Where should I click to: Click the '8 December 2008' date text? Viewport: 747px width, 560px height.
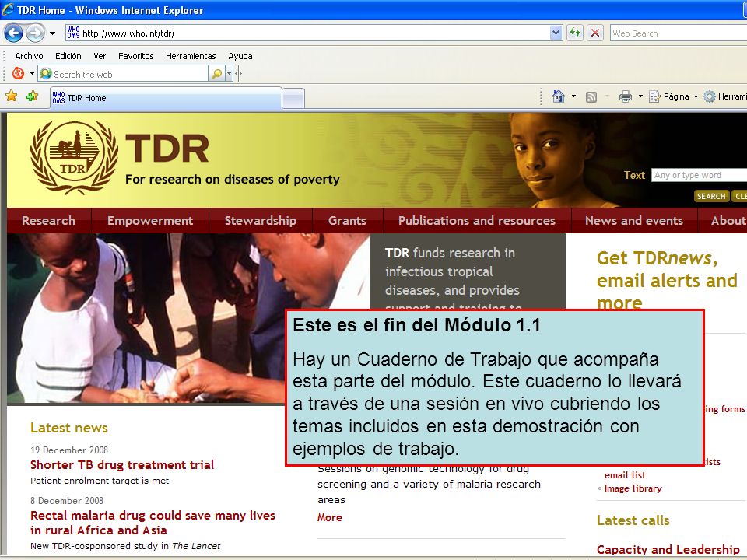coord(67,500)
